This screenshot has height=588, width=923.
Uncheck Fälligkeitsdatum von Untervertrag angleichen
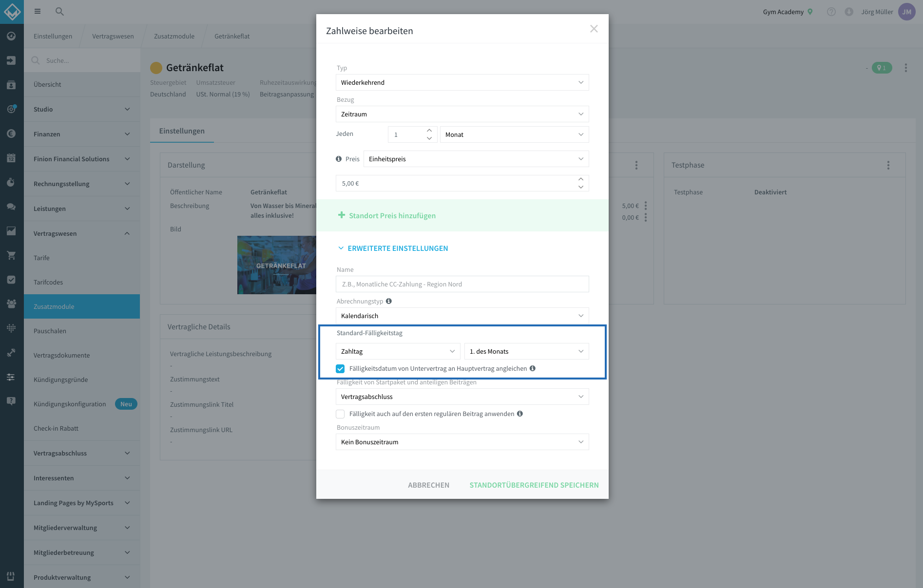(340, 369)
